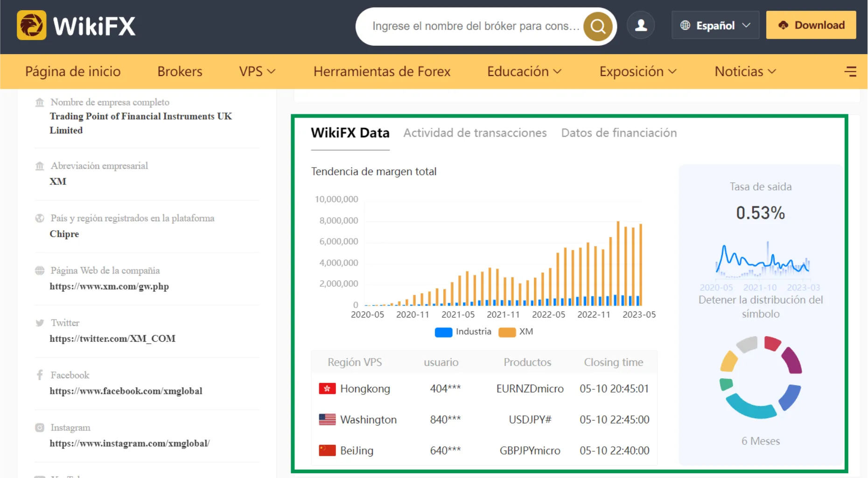Click the website globe icon
The image size is (868, 478).
(x=40, y=270)
